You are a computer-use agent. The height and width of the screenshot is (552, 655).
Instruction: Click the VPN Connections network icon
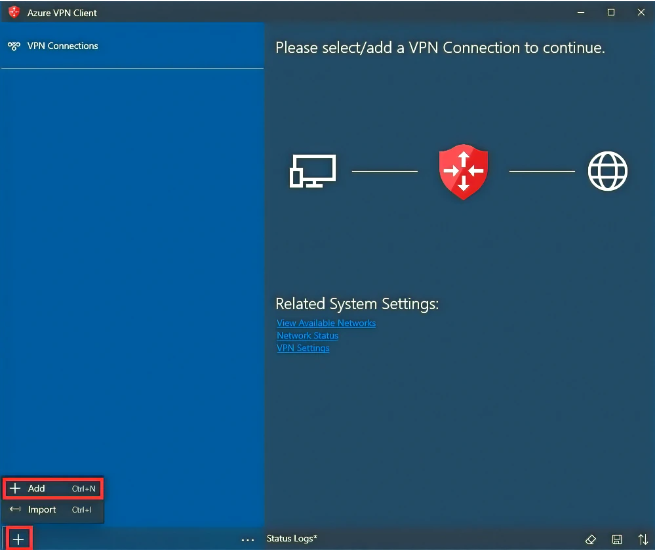click(x=14, y=46)
